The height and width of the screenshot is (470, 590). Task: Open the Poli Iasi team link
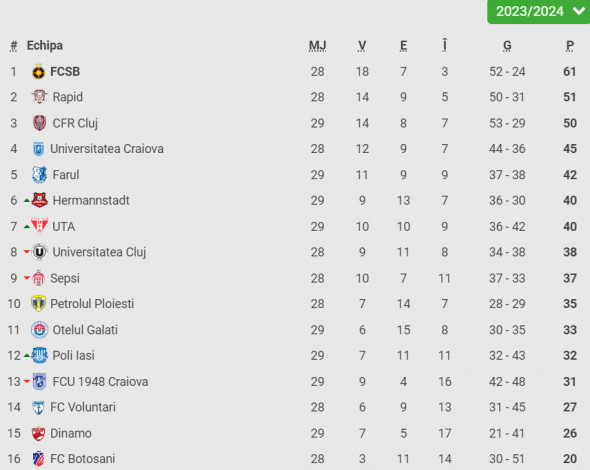click(73, 356)
